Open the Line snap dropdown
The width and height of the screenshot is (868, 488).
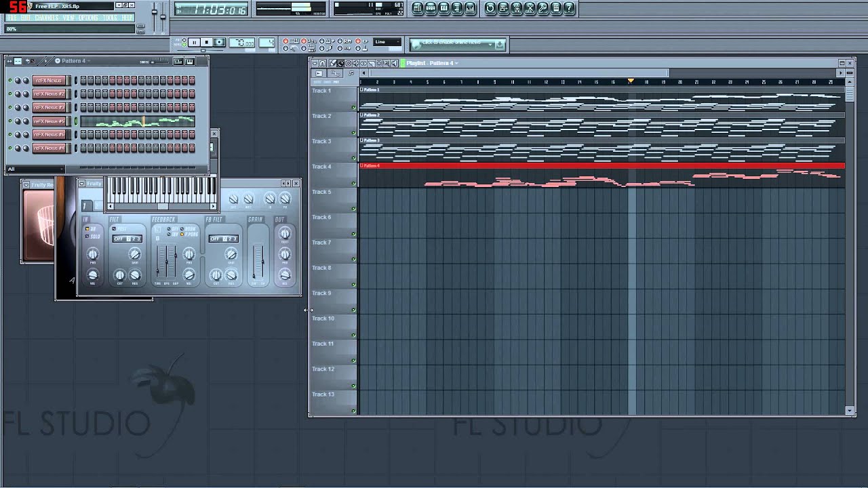tap(387, 42)
